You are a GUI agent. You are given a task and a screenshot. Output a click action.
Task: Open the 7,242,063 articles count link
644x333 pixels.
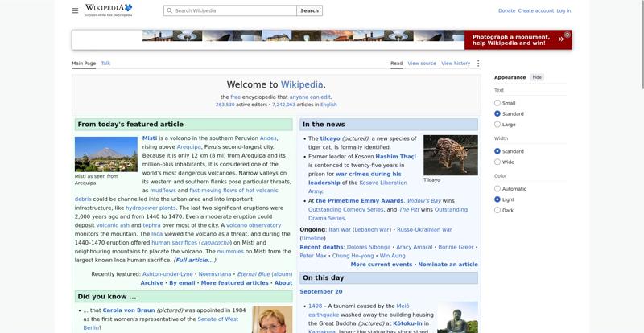pos(283,105)
